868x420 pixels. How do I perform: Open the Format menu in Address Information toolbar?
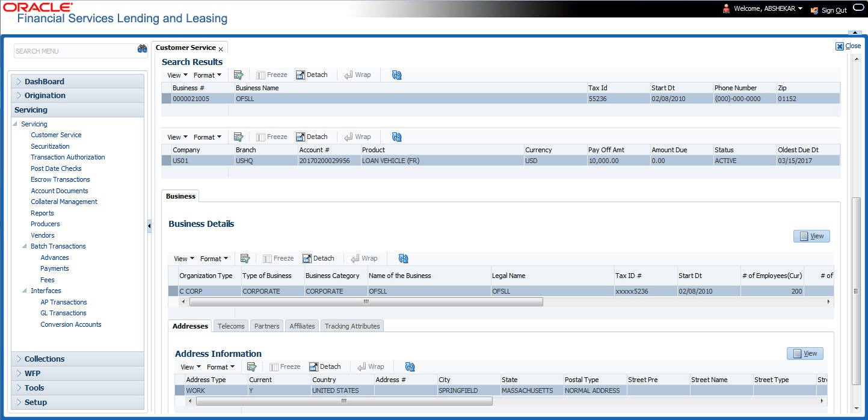(220, 367)
